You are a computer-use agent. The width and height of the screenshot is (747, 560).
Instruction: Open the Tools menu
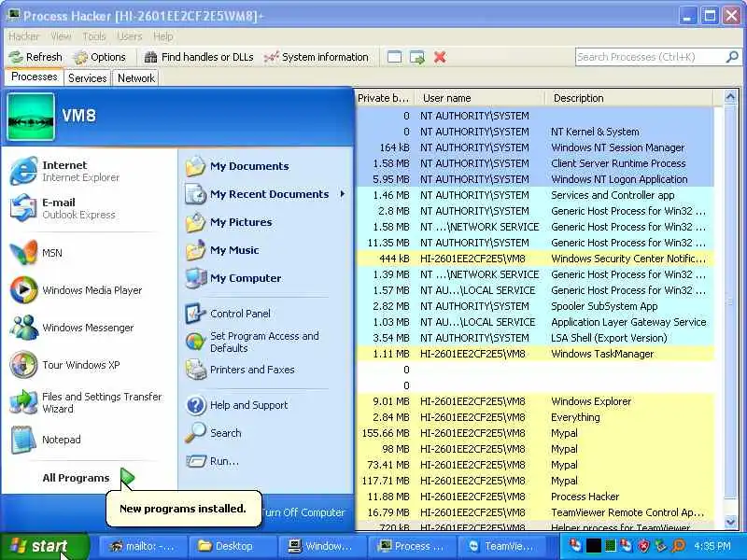[94, 36]
